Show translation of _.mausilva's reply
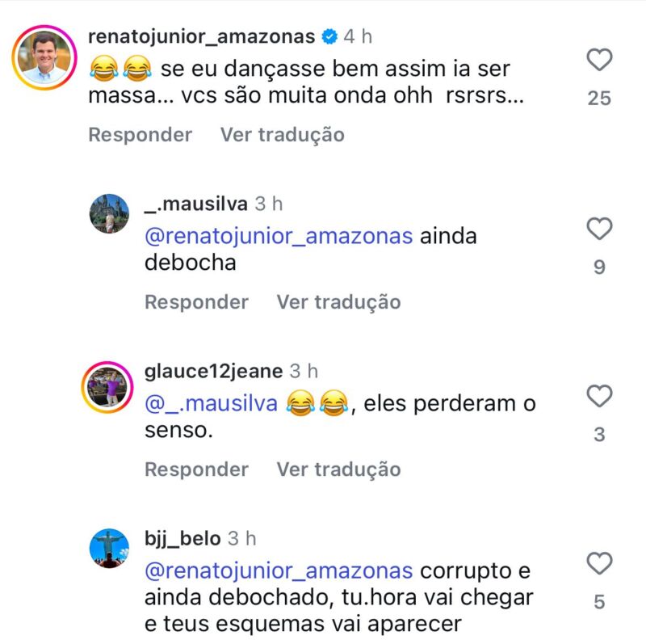 click(338, 302)
